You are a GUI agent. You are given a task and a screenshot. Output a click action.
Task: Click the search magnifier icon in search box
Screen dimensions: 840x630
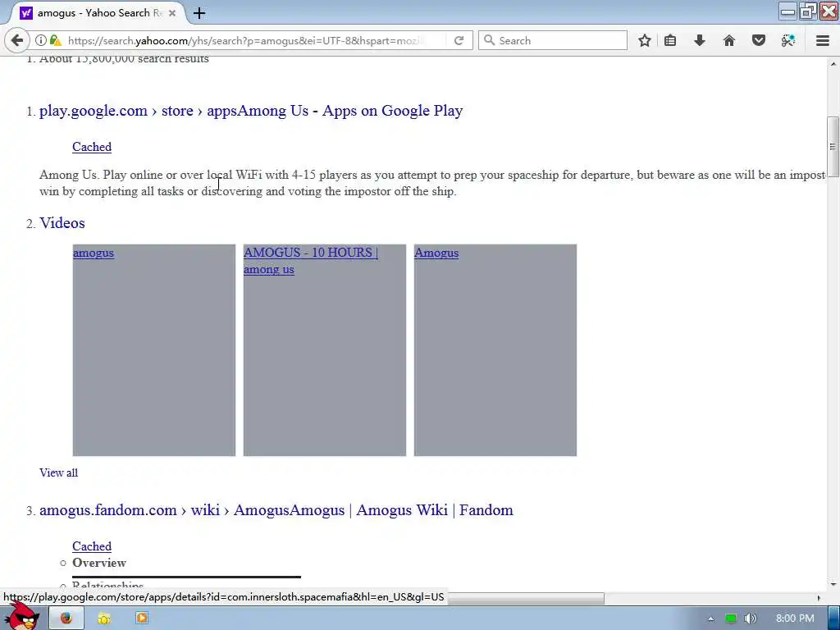point(489,40)
